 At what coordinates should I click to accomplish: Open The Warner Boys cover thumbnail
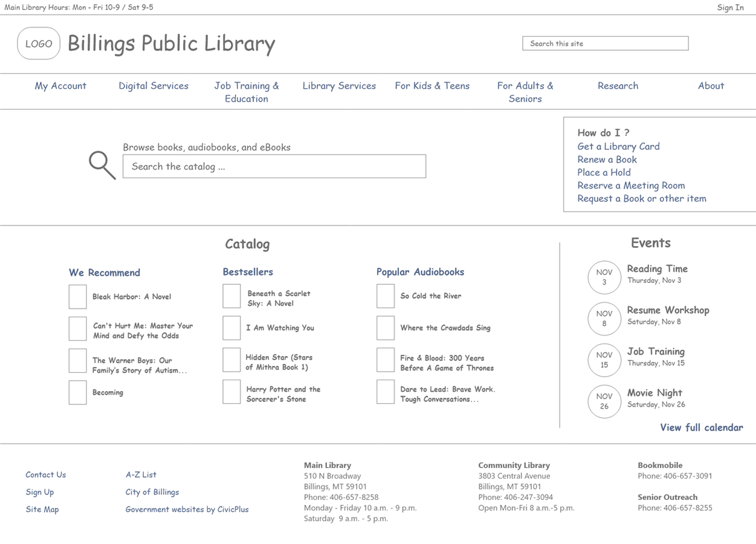pos(77,361)
